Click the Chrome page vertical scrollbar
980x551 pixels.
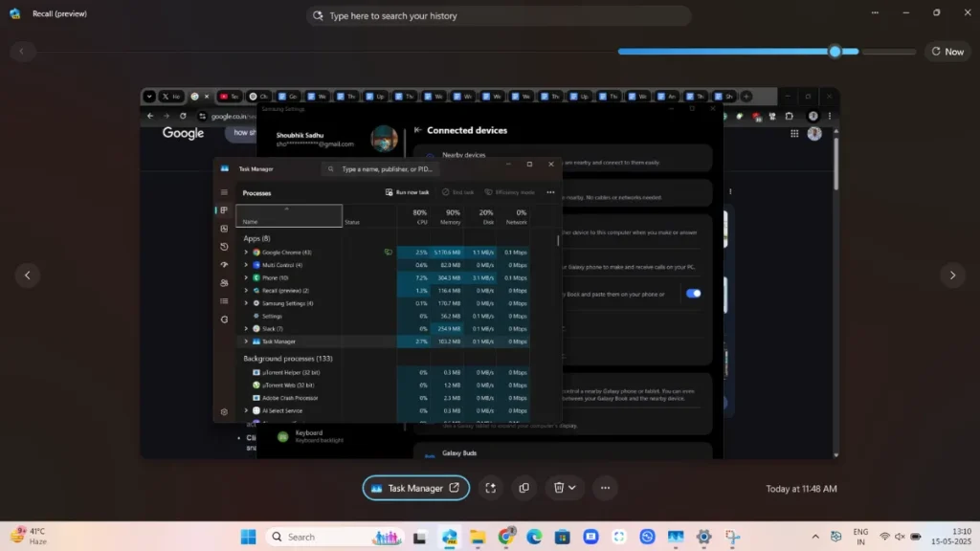click(836, 164)
